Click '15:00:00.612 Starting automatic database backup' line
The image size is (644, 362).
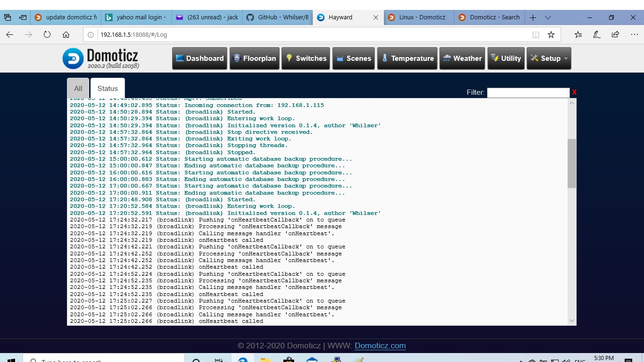click(x=211, y=159)
